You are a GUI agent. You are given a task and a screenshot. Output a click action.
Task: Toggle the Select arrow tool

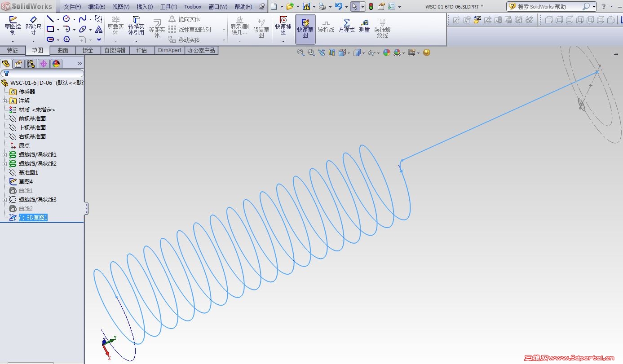coord(355,6)
